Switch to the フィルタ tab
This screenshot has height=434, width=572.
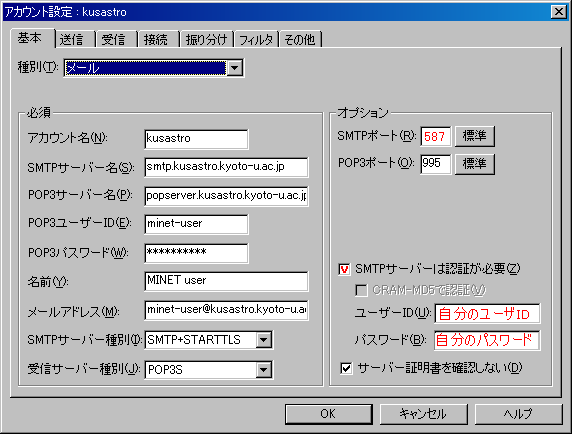pos(256,39)
